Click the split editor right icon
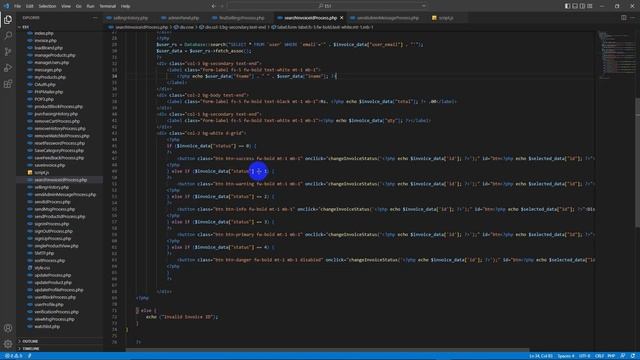This screenshot has height=360, width=640. click(x=623, y=18)
